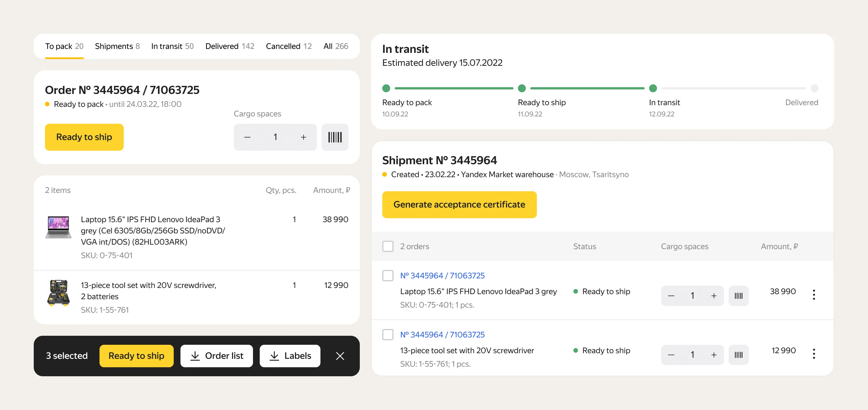Open more options for 38 990 order
This screenshot has width=868, height=410.
(x=814, y=295)
